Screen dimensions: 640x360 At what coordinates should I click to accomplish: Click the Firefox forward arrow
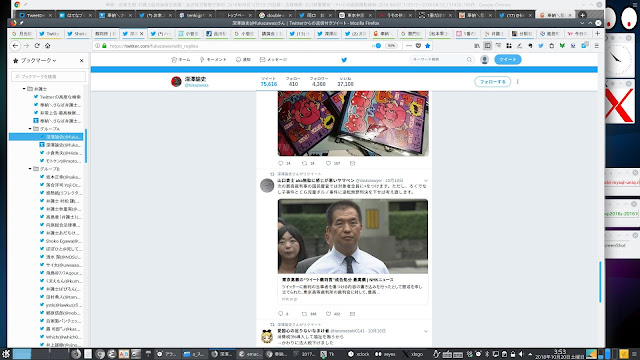pyautogui.click(x=27, y=46)
